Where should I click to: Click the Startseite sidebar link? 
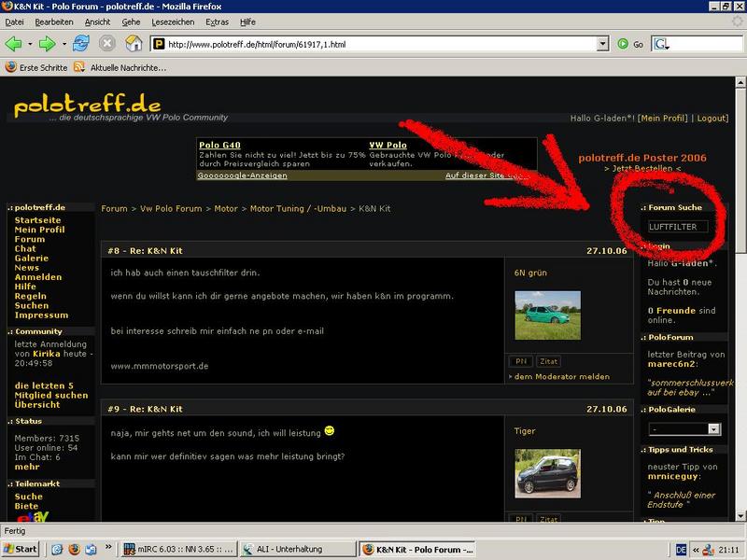pos(37,220)
